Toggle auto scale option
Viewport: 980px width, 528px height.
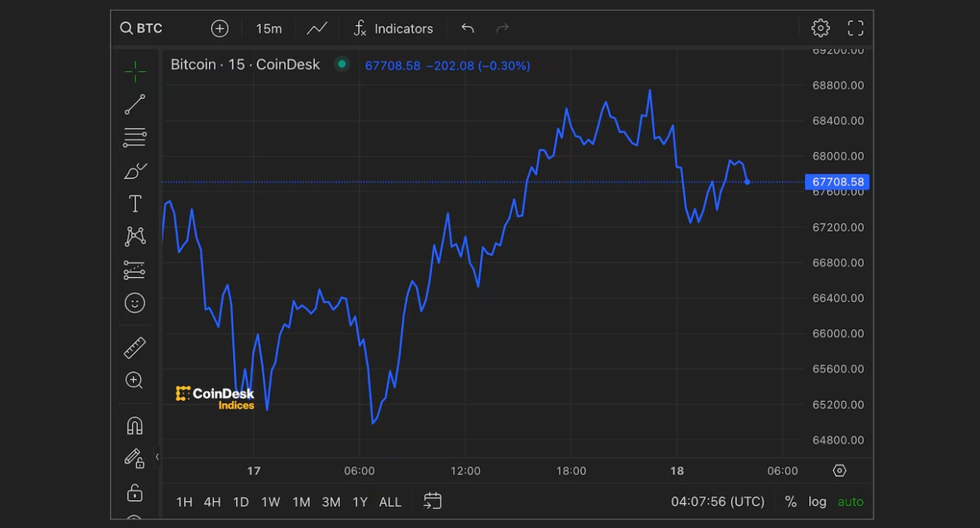[850, 502]
